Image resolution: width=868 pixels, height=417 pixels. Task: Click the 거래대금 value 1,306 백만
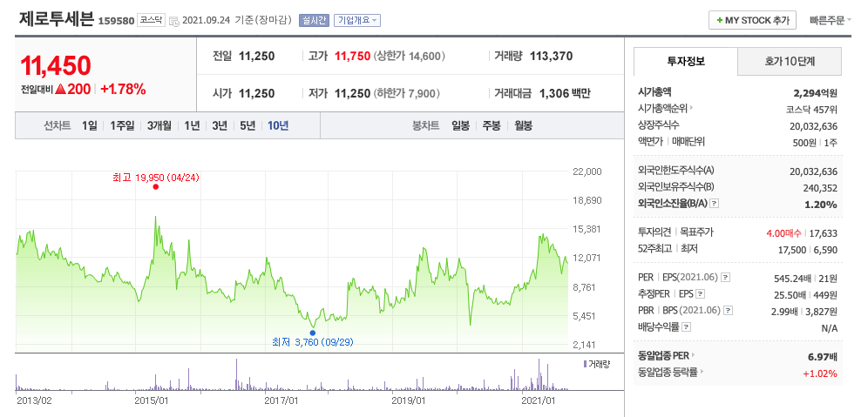(x=565, y=93)
